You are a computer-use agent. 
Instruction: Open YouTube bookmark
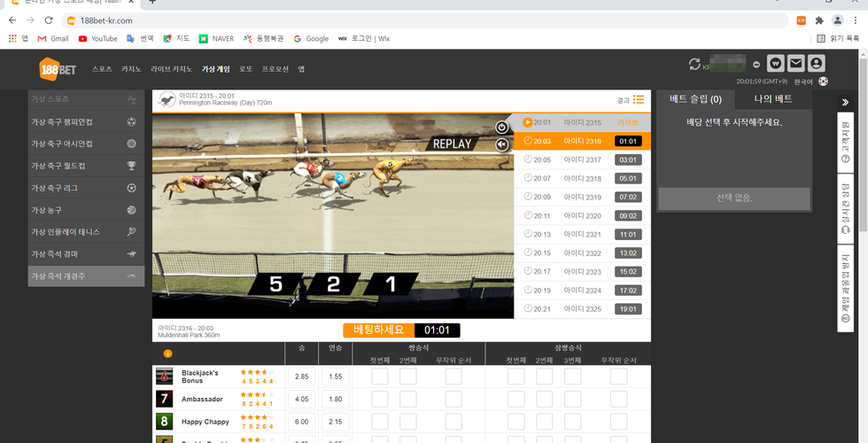[x=98, y=39]
